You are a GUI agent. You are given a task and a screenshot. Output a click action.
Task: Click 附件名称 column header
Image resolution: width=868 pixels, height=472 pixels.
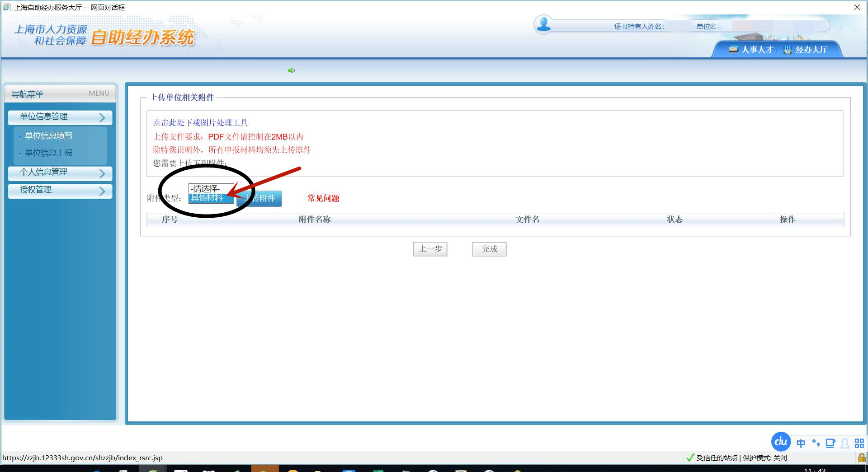pyautogui.click(x=315, y=220)
